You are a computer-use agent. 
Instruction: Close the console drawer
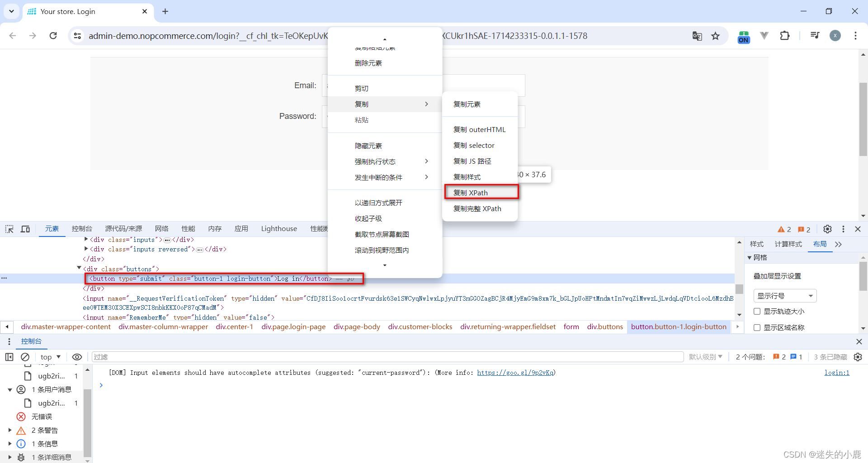859,341
